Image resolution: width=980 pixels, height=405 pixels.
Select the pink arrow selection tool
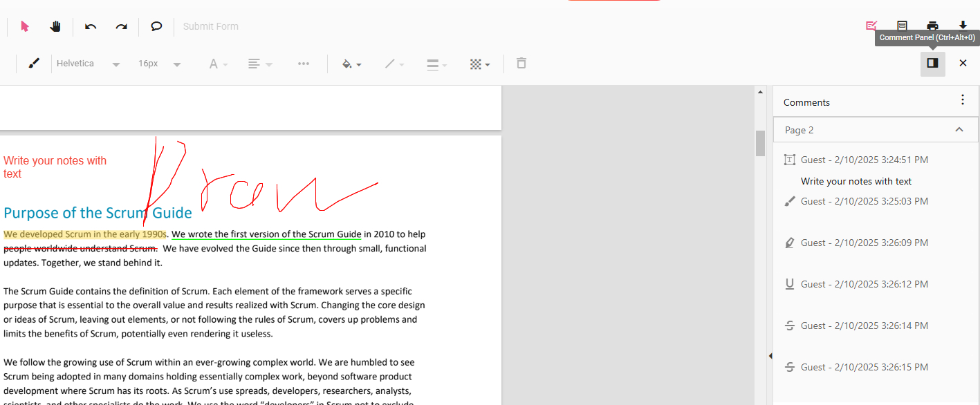(26, 26)
